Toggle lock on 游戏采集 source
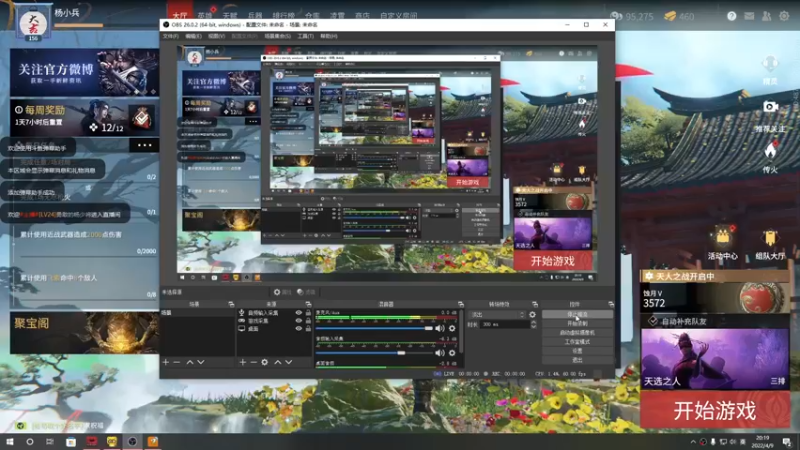Screen dimensions: 800x450 [308, 321]
